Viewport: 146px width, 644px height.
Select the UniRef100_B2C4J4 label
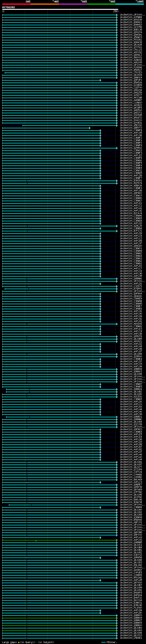(131, 213)
